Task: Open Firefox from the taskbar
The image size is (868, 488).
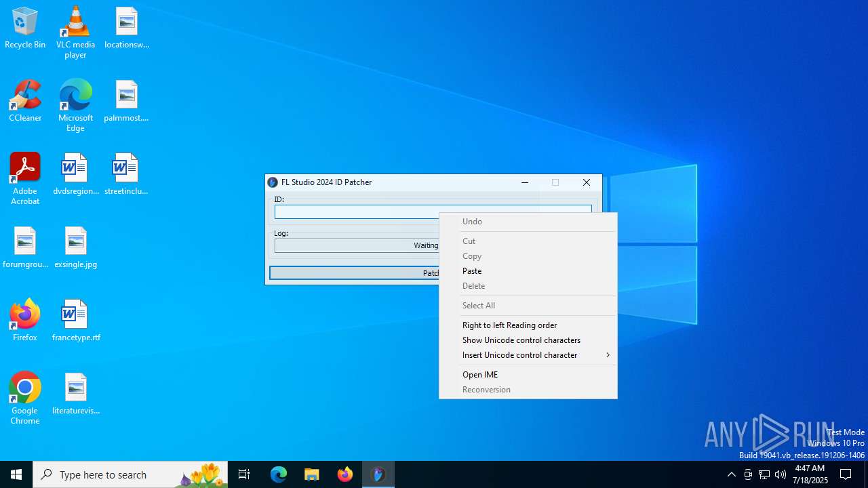Action: tap(345, 474)
